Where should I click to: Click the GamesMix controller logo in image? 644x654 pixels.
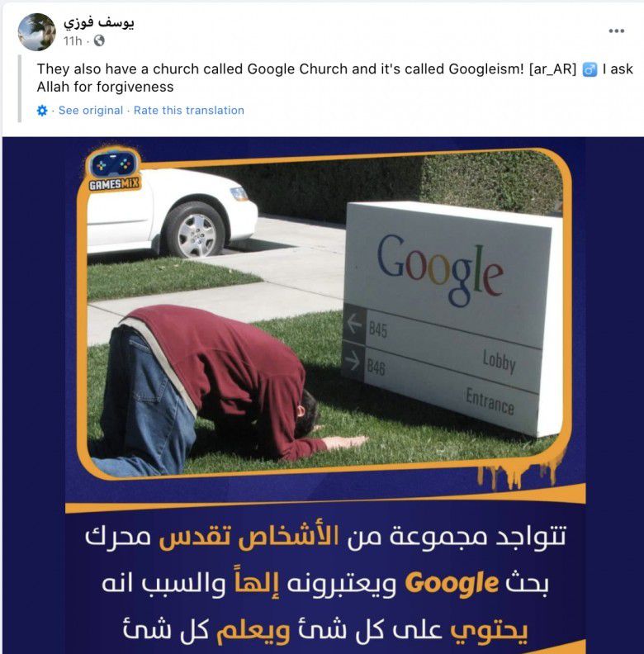tap(113, 170)
